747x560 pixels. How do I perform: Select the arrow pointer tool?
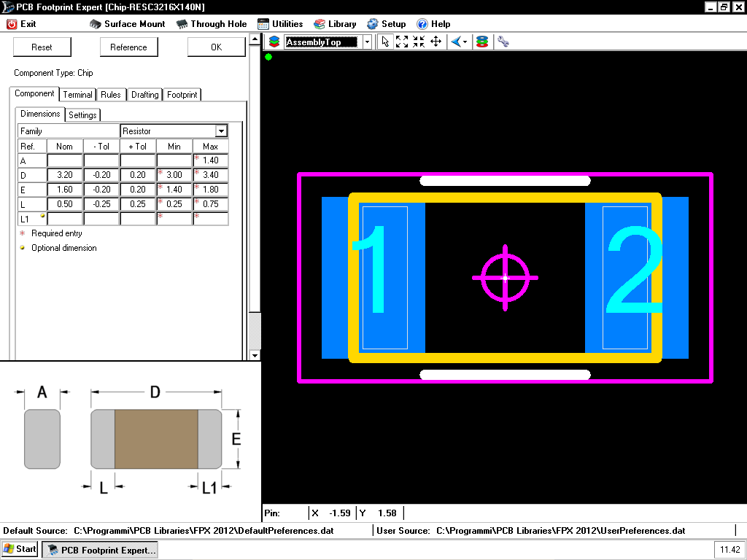(386, 42)
